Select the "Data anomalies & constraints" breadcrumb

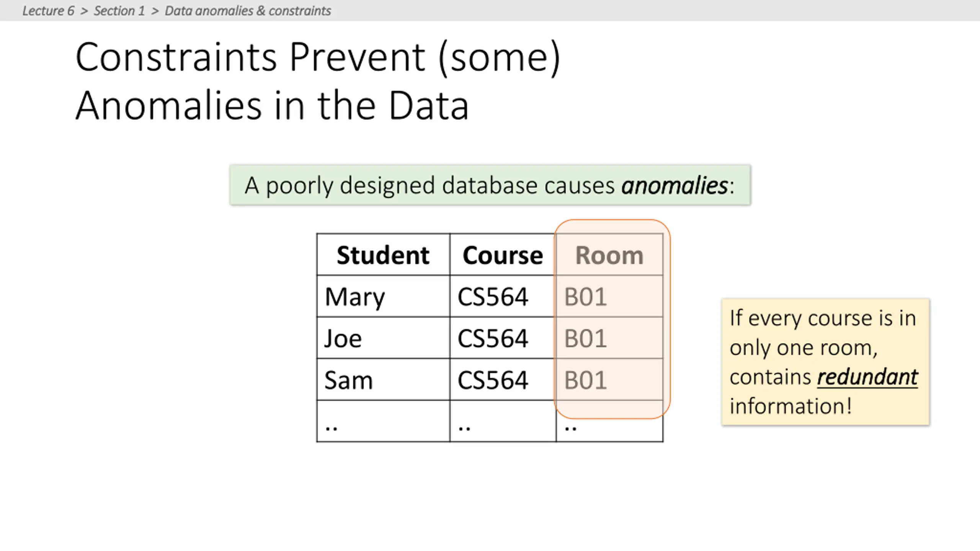click(248, 11)
